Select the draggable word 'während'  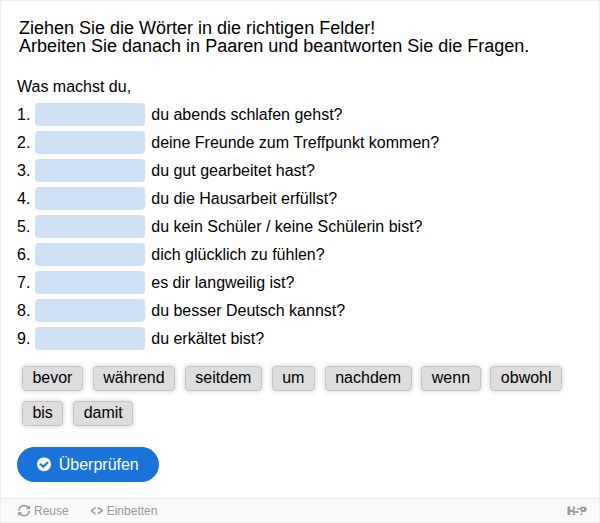[x=134, y=378]
